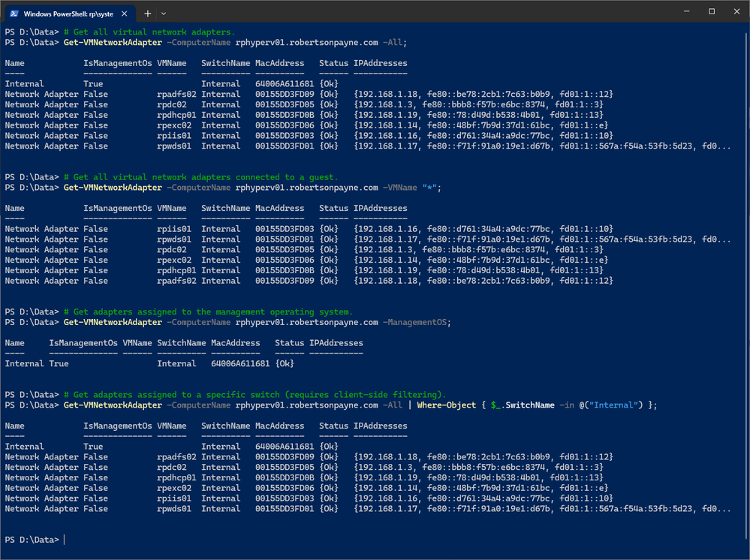Click 'IPAddresses' header in first table
This screenshot has height=560, width=750.
381,63
